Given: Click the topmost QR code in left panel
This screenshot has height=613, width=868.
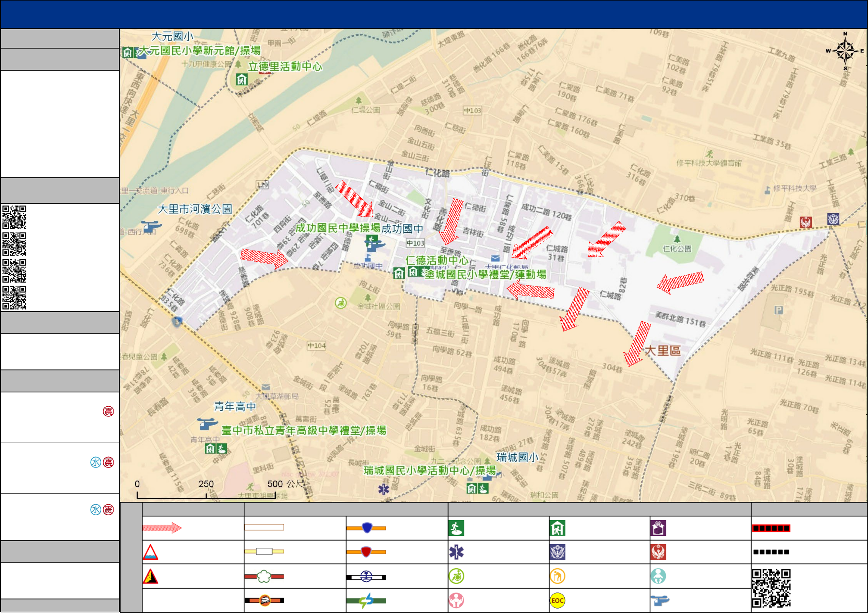Looking at the screenshot, I should [x=14, y=218].
